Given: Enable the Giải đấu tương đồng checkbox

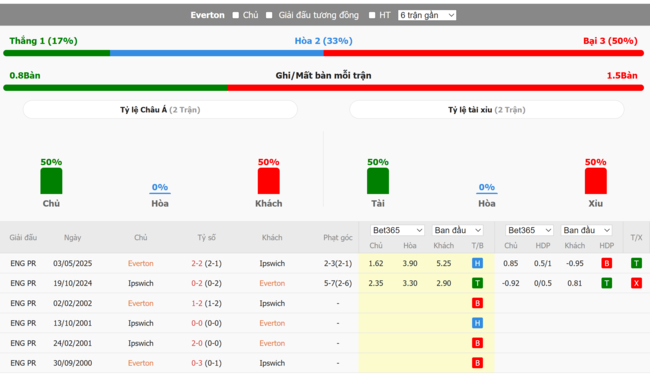Looking at the screenshot, I should [x=269, y=15].
